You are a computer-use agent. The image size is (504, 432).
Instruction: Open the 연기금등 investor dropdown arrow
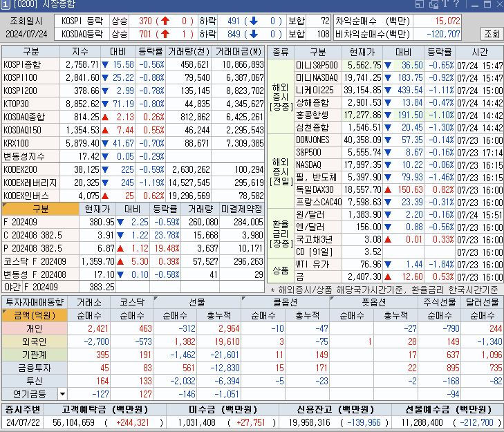pos(63,394)
